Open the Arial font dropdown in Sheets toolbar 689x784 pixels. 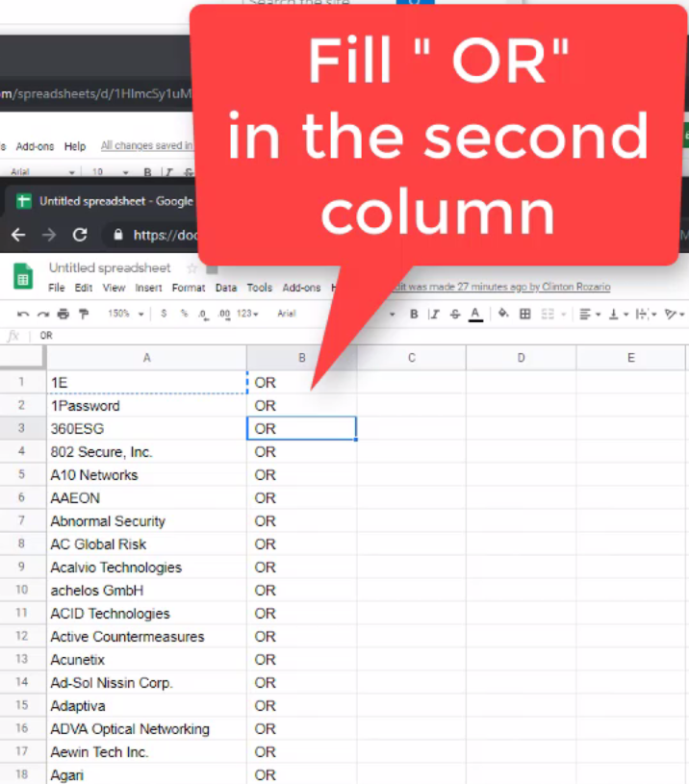336,314
